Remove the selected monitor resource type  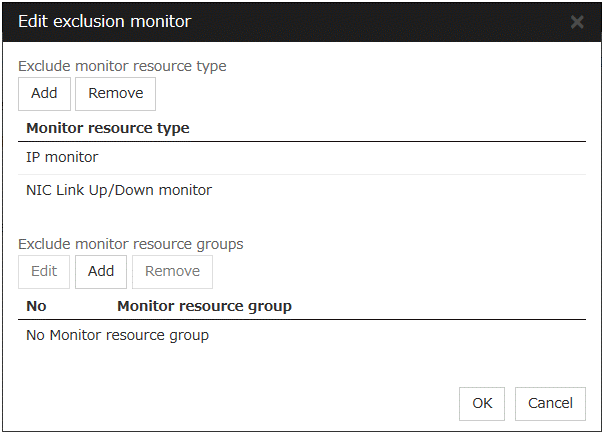coord(115,94)
